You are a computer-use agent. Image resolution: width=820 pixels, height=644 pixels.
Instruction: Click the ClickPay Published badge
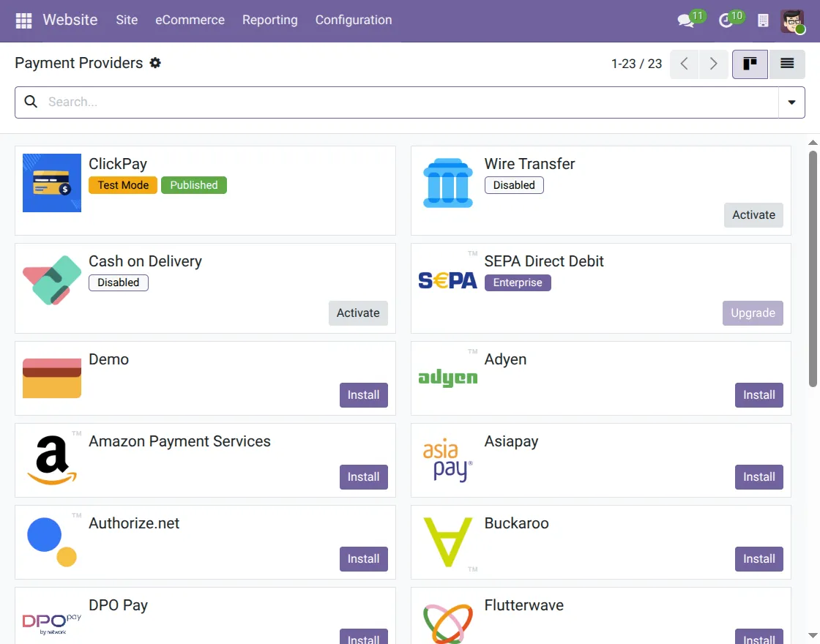194,185
